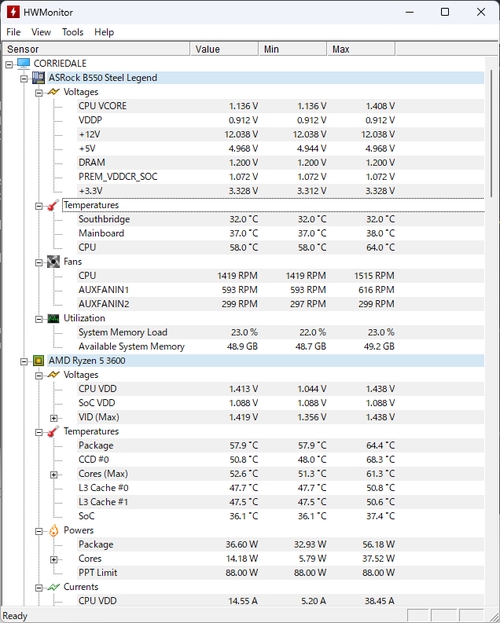The width and height of the screenshot is (500, 623).
Task: Click the Fans section fan icon
Action: coord(53,262)
